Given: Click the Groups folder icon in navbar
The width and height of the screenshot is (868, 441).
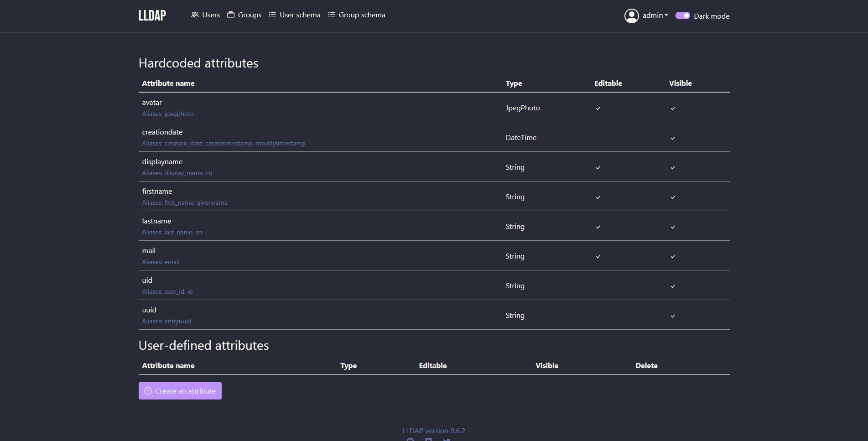Looking at the screenshot, I should point(231,15).
